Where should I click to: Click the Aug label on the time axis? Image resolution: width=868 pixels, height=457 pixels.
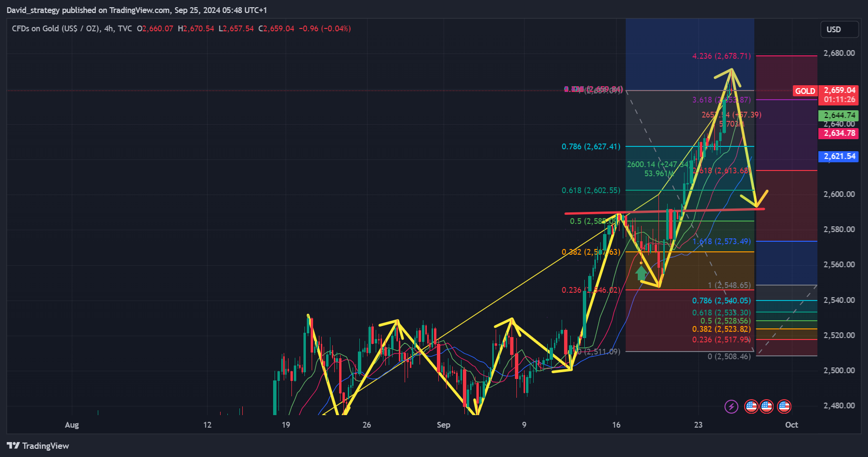click(x=72, y=425)
